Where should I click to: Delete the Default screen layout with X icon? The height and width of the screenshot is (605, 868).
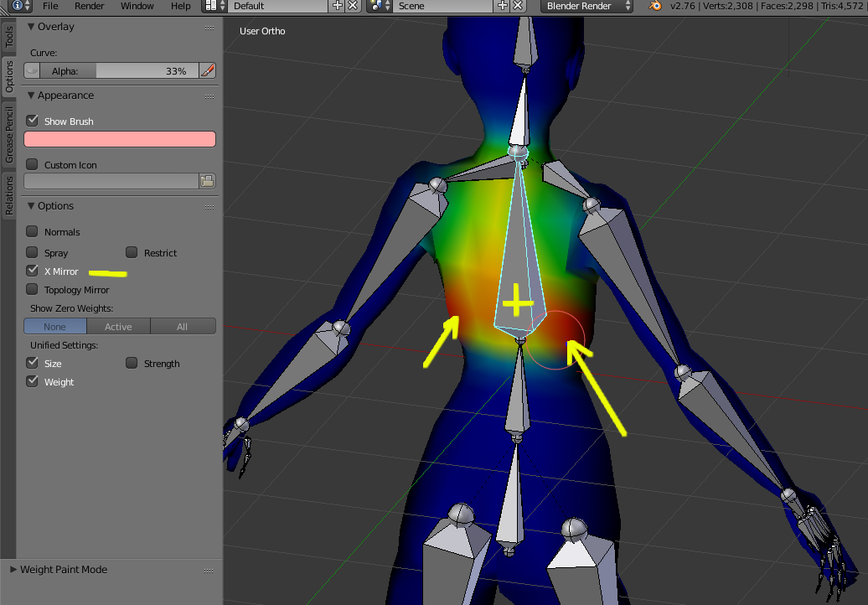click(x=353, y=6)
